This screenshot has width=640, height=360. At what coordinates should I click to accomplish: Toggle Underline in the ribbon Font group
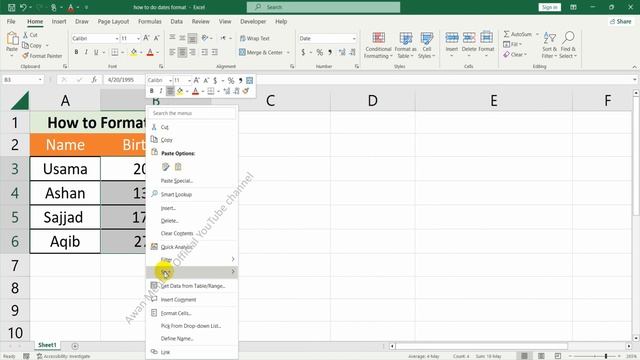click(96, 52)
